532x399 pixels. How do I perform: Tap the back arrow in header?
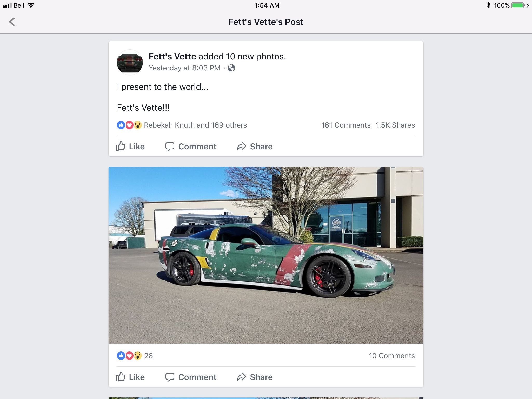tap(12, 22)
